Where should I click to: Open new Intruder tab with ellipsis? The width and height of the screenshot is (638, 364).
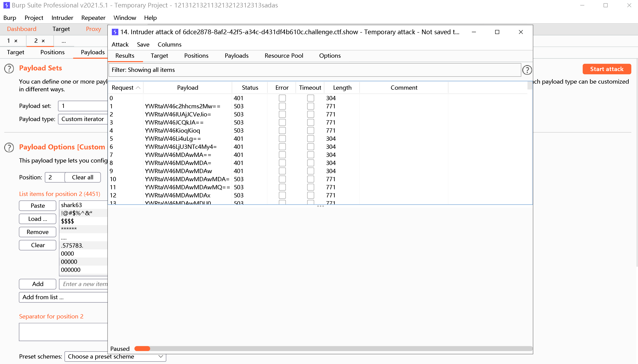tap(64, 41)
